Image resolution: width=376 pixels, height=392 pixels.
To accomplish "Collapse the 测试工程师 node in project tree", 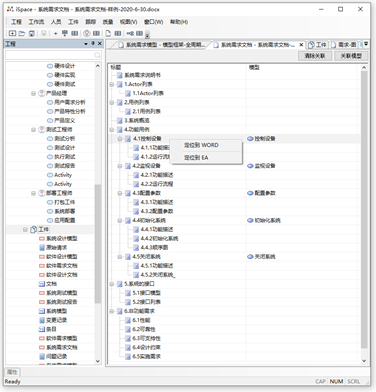I will 33,130.
